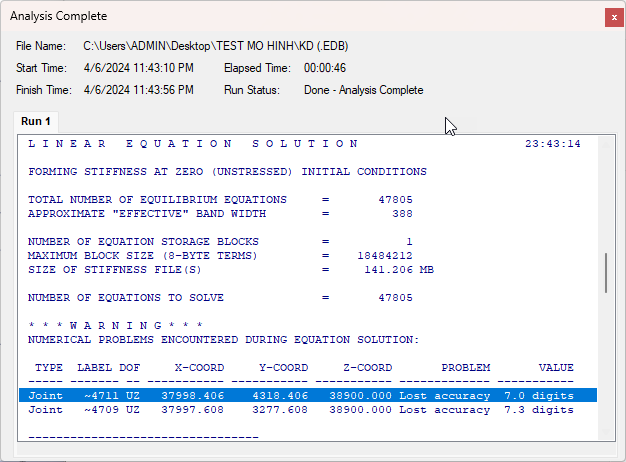Click the Elapsed Time value 00:00:46
The height and width of the screenshot is (462, 626).
pos(325,68)
